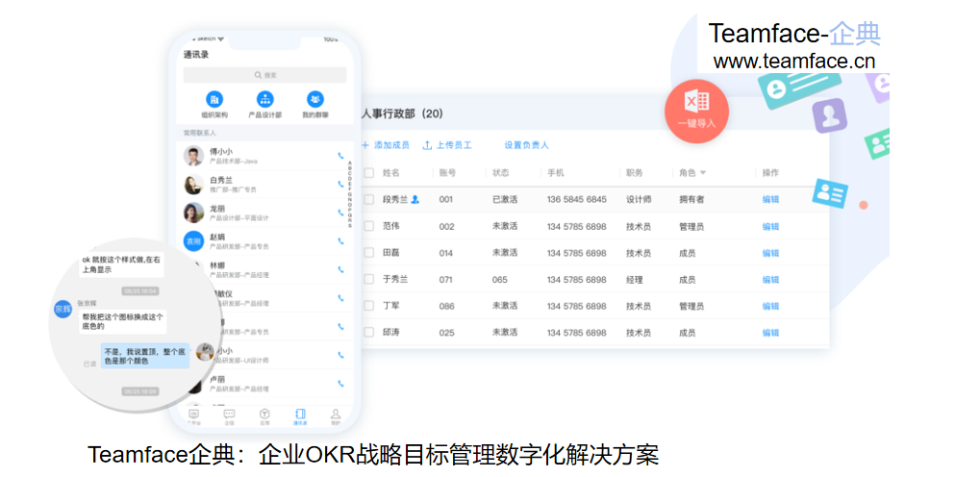Switch to the 我的 profile bottom tab
This screenshot has height=477, width=980.
(336, 417)
